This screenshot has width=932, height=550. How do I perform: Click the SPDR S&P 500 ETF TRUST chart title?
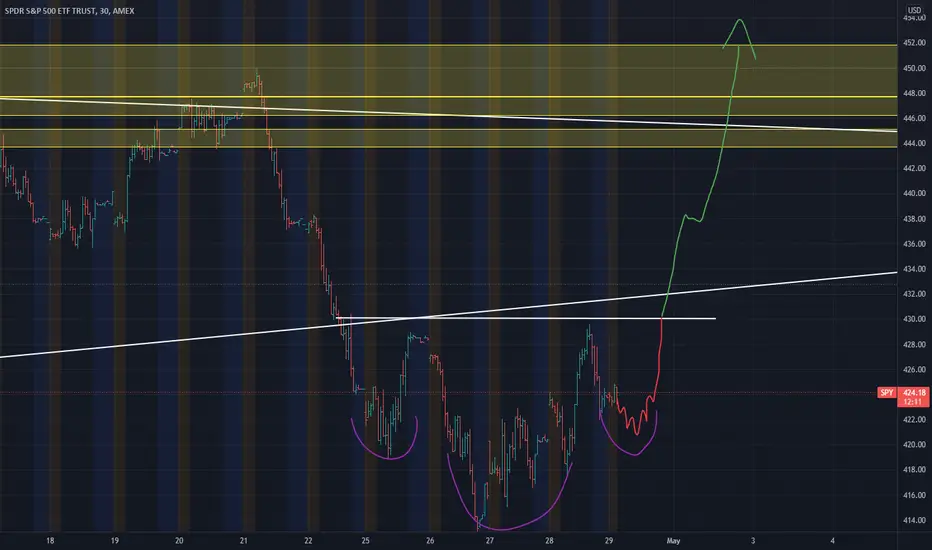click(x=70, y=11)
